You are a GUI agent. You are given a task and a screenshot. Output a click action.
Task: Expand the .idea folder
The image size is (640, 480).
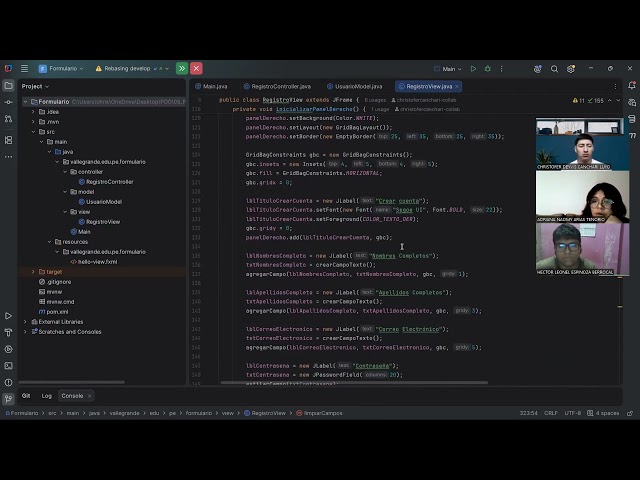tap(33, 112)
